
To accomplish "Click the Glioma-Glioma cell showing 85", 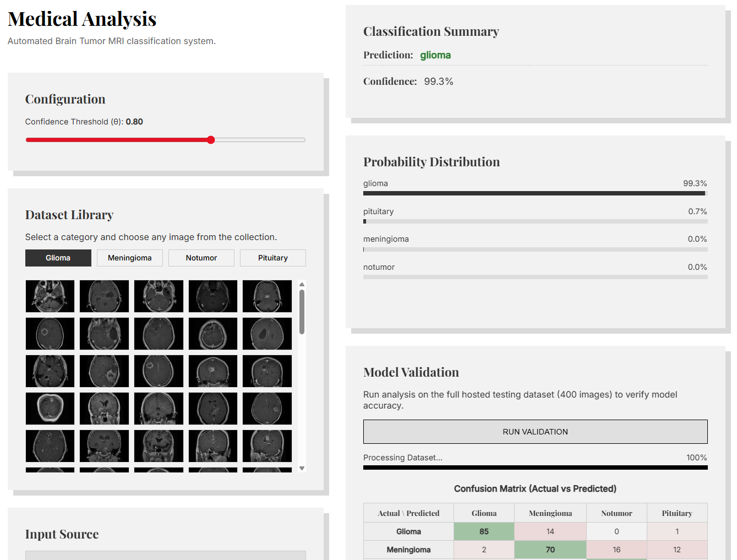I will click(484, 531).
